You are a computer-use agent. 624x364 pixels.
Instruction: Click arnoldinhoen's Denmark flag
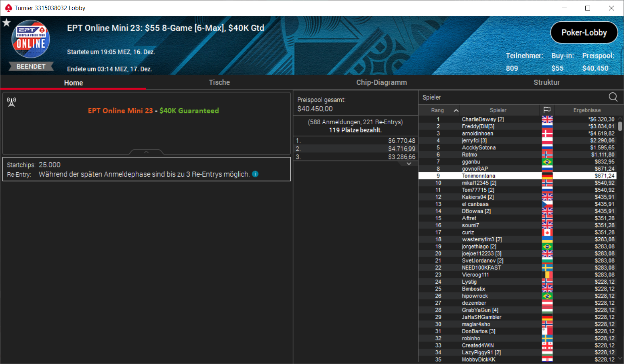[547, 134]
